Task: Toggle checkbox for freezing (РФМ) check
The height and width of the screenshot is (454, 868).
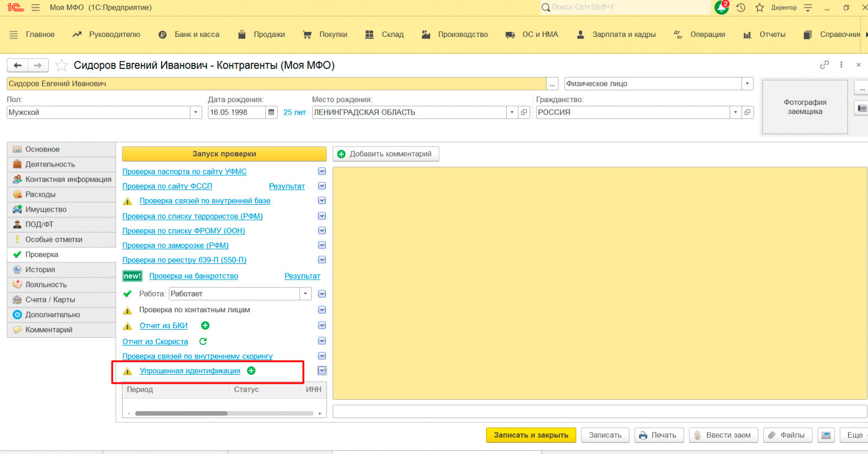Action: (322, 245)
